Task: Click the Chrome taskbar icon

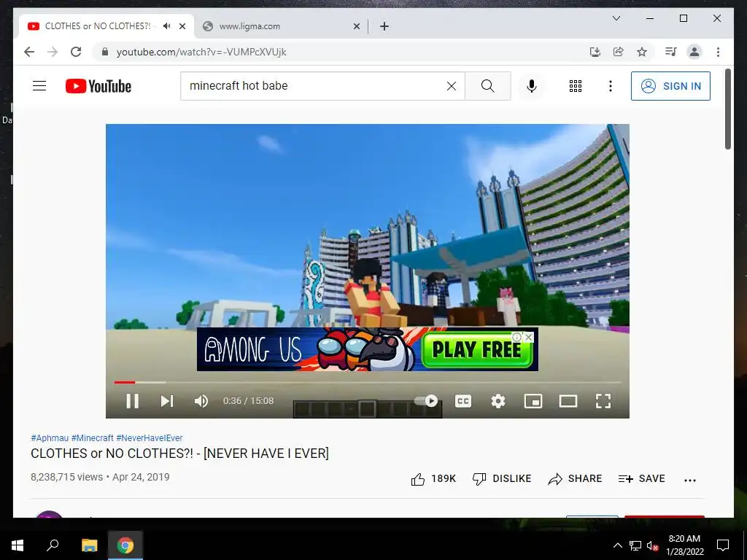Action: 125,545
